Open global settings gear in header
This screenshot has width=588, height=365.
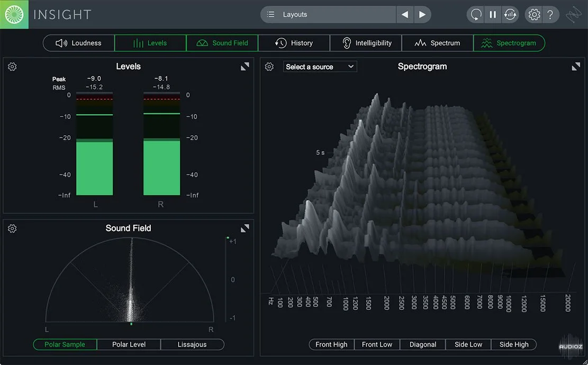[x=534, y=14]
